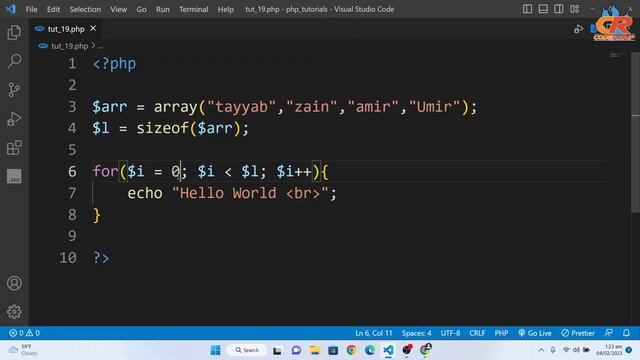Click the Run code icon in the editor title bar
Image resolution: width=640 pixels, height=360 pixels.
click(578, 29)
